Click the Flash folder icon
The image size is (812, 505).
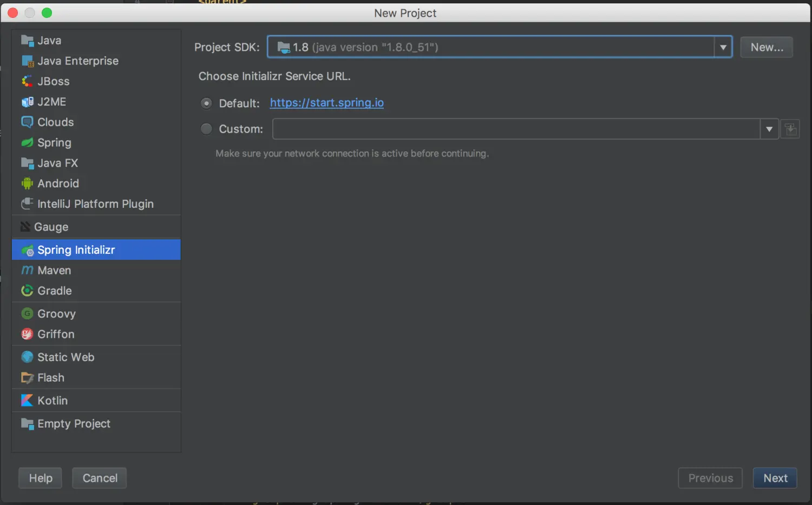(x=27, y=378)
